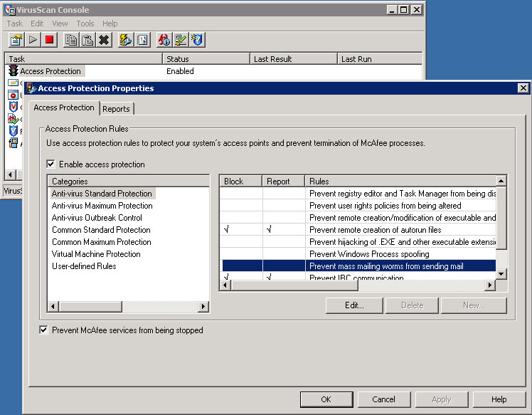The height and width of the screenshot is (415, 532).
Task: Toggle Block mark for remote autorun files rule
Action: click(226, 230)
